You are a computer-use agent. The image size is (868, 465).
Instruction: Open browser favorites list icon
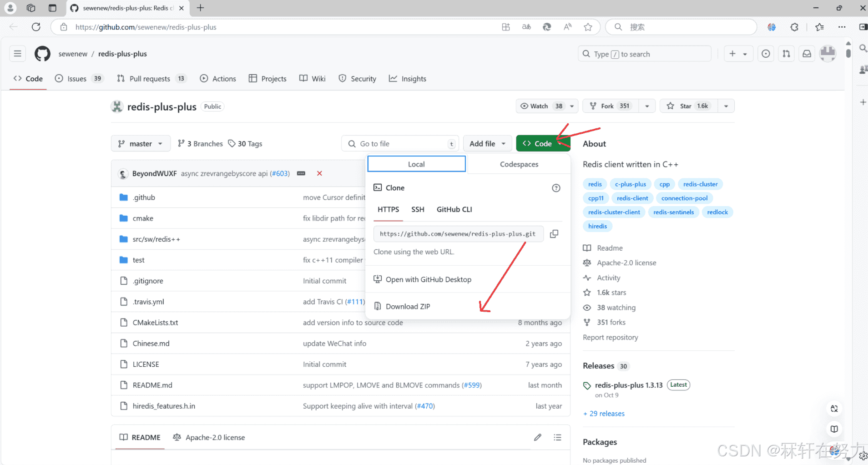[819, 27]
